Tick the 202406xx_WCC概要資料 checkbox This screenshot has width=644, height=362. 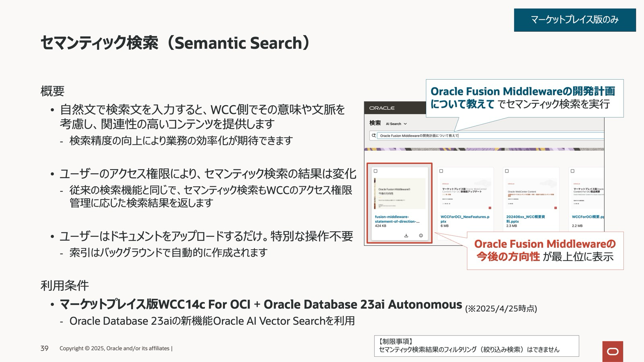tap(507, 171)
